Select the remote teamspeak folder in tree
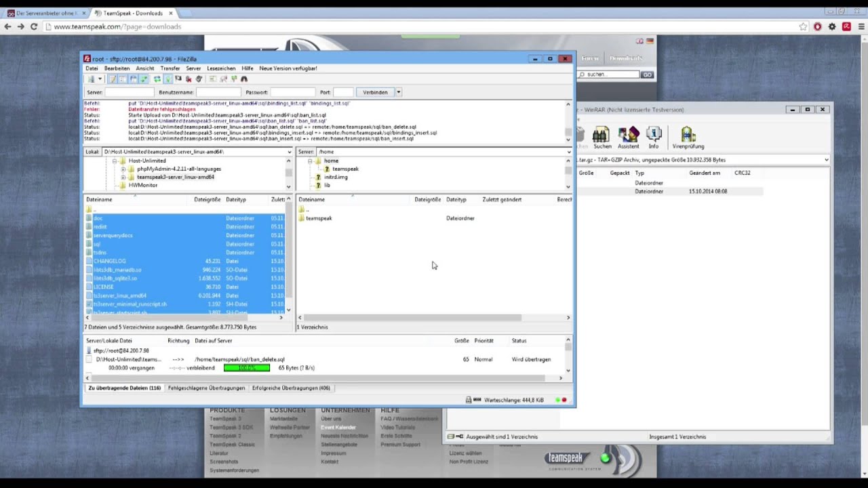 point(345,169)
